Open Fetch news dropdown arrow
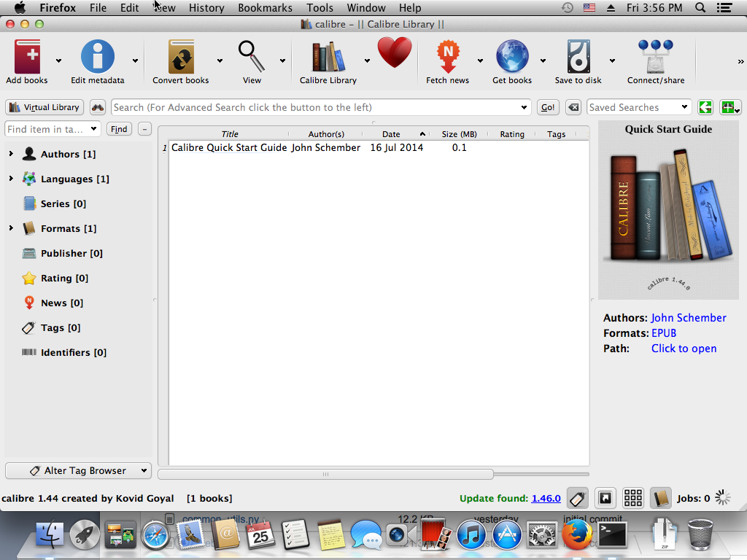This screenshot has height=560, width=747. pos(480,61)
